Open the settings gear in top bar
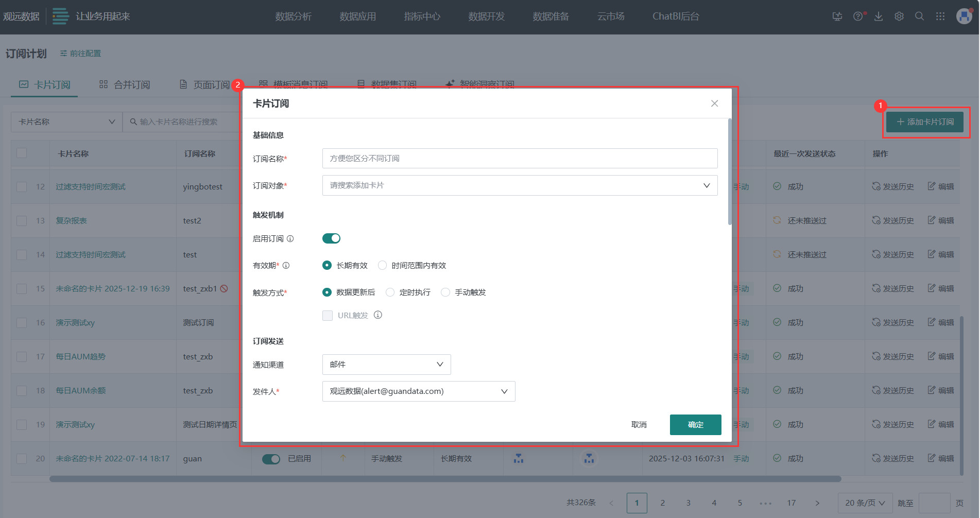 (899, 16)
